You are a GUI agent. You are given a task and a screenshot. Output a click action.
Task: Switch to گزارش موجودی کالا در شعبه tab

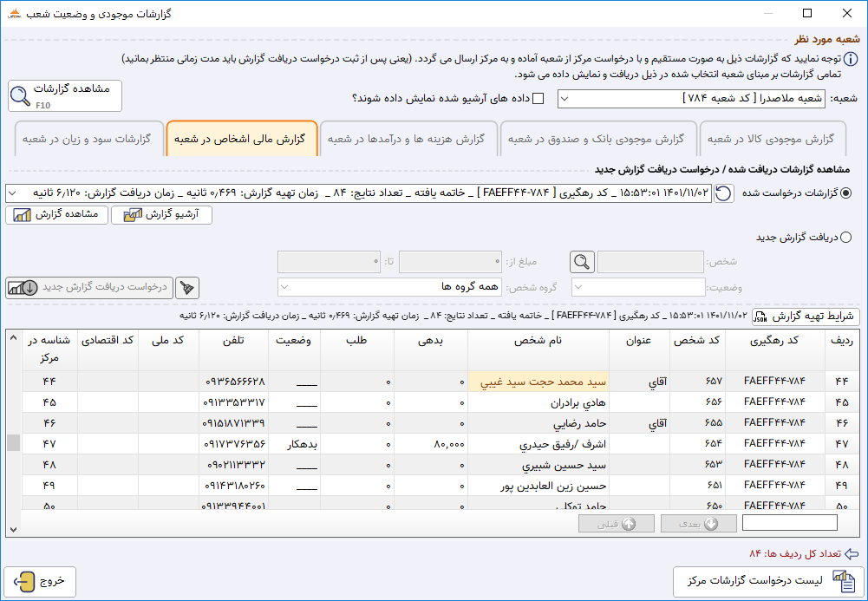(771, 139)
